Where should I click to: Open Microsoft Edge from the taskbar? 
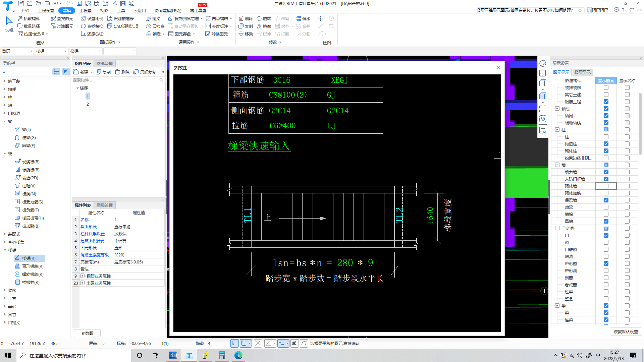pos(238,355)
